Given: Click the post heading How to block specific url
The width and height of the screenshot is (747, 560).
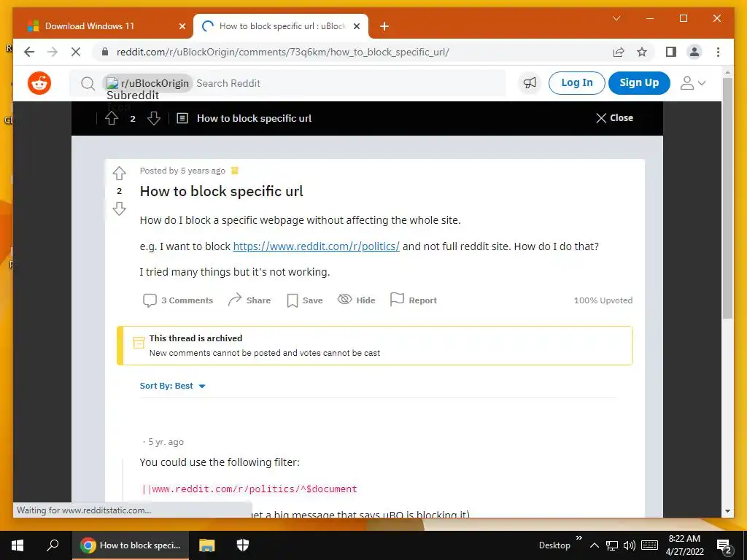Looking at the screenshot, I should click(222, 192).
